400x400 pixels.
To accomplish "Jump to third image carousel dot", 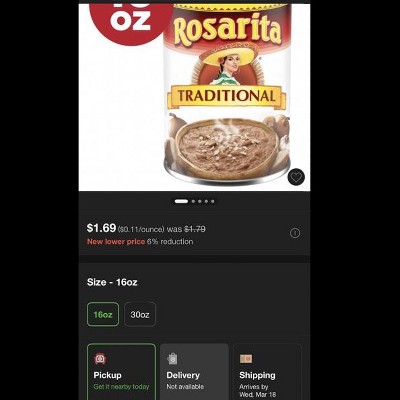I will click(200, 201).
